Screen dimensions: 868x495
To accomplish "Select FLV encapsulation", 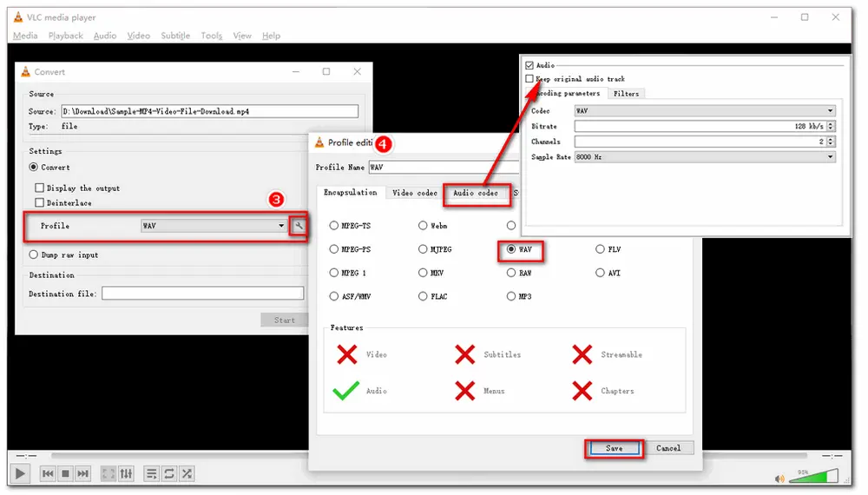I will point(600,249).
